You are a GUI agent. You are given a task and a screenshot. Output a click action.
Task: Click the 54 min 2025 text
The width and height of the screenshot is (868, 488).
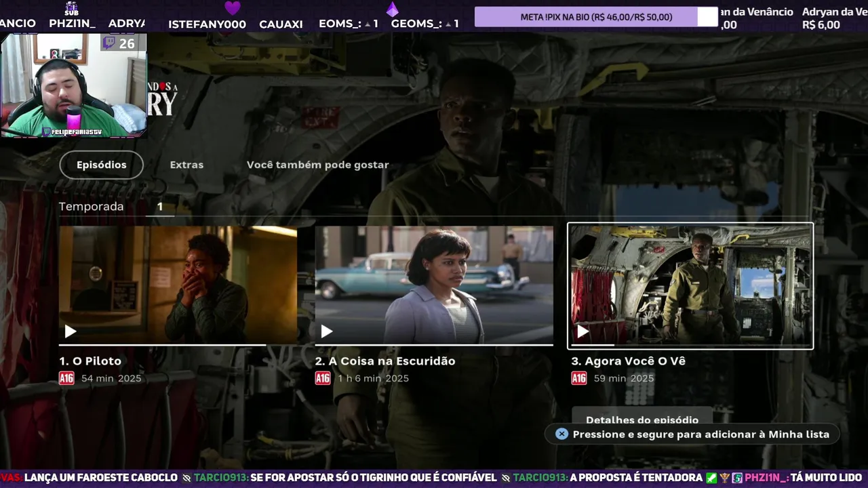(x=111, y=378)
